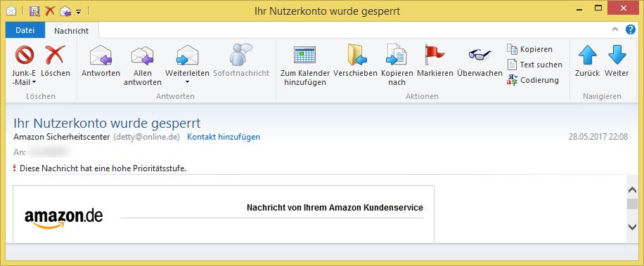Minimize the message window
This screenshot has width=644, height=266.
(x=580, y=8)
